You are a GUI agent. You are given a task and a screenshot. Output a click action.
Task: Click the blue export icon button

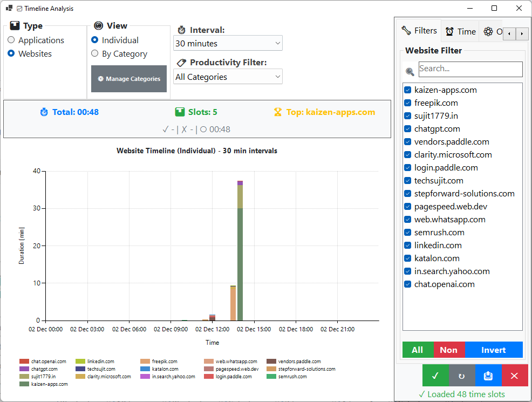(x=488, y=376)
